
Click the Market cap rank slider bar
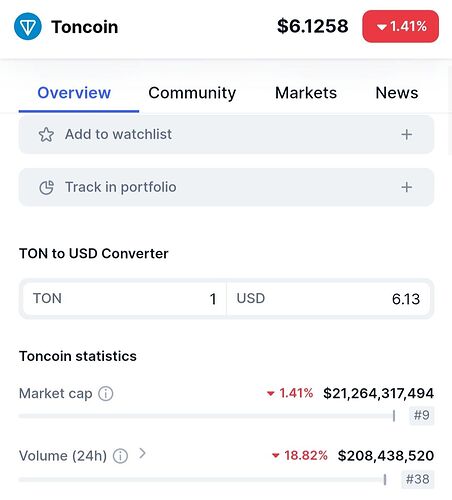tap(207, 416)
